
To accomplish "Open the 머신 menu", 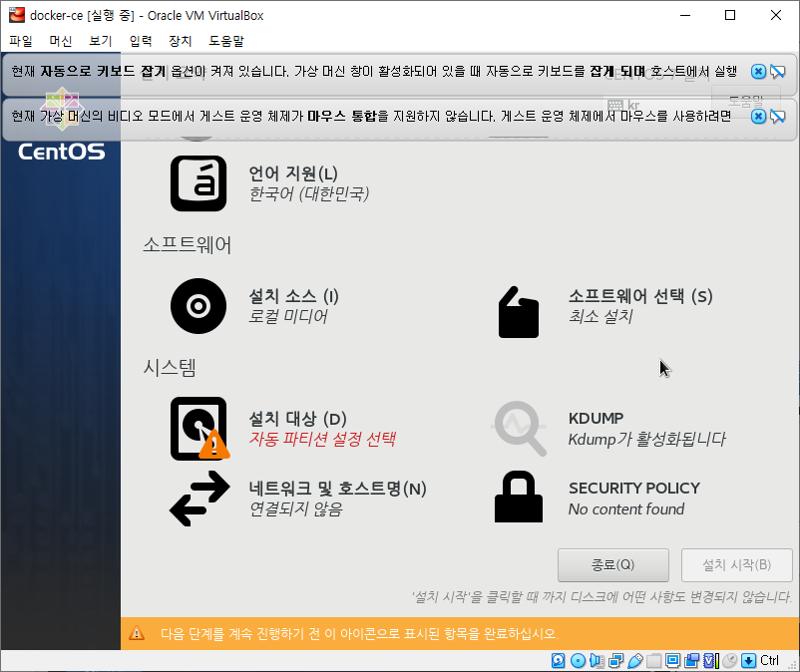I will pos(61,41).
